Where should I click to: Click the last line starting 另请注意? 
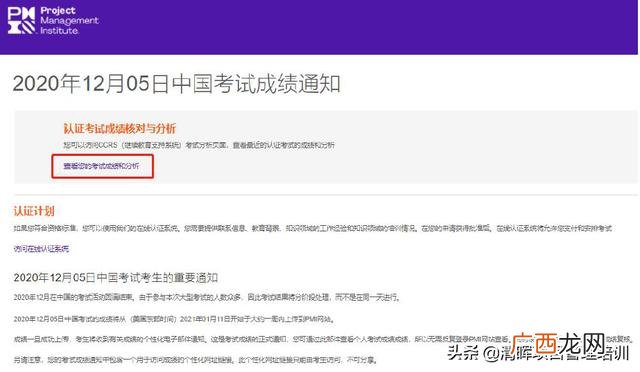(x=195, y=360)
